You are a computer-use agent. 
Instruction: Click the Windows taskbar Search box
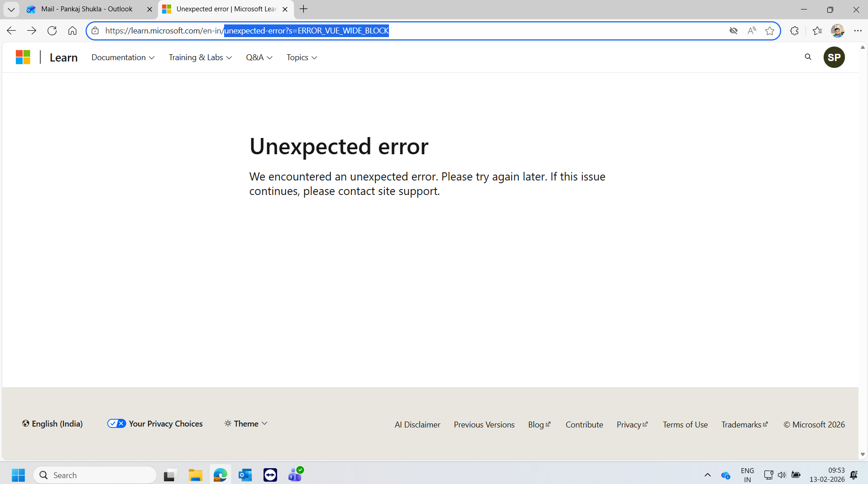coord(95,475)
